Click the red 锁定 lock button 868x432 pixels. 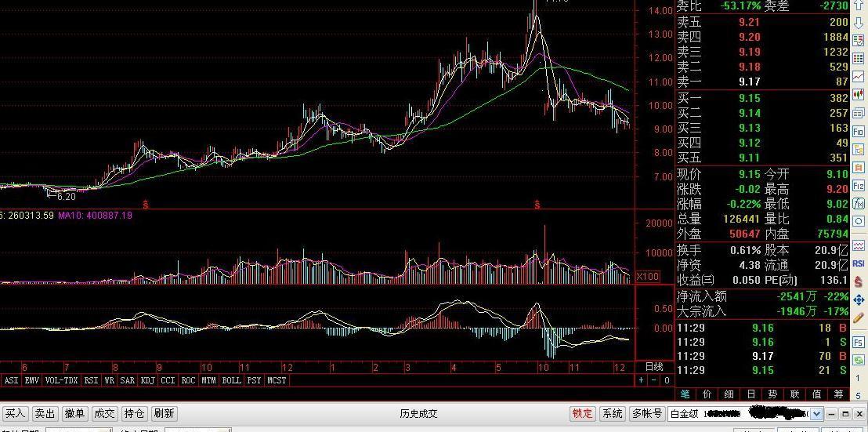[582, 414]
